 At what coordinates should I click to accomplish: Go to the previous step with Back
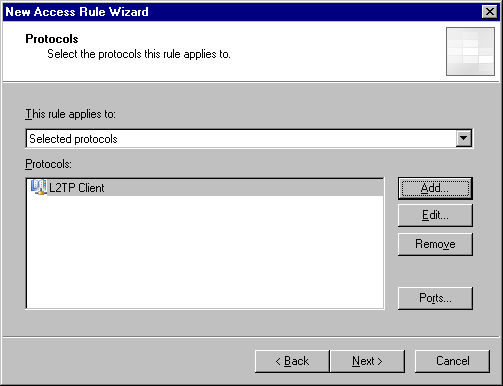[x=292, y=361]
